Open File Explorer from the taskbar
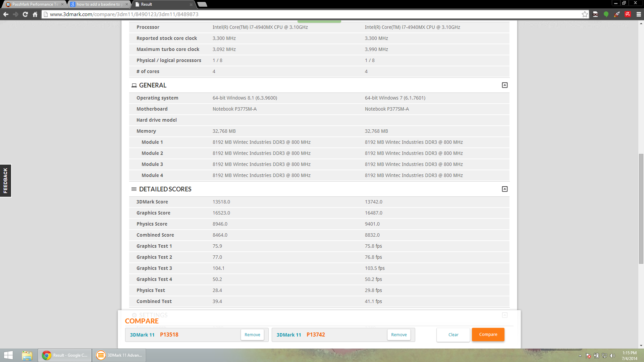This screenshot has height=362, width=644. (27, 355)
